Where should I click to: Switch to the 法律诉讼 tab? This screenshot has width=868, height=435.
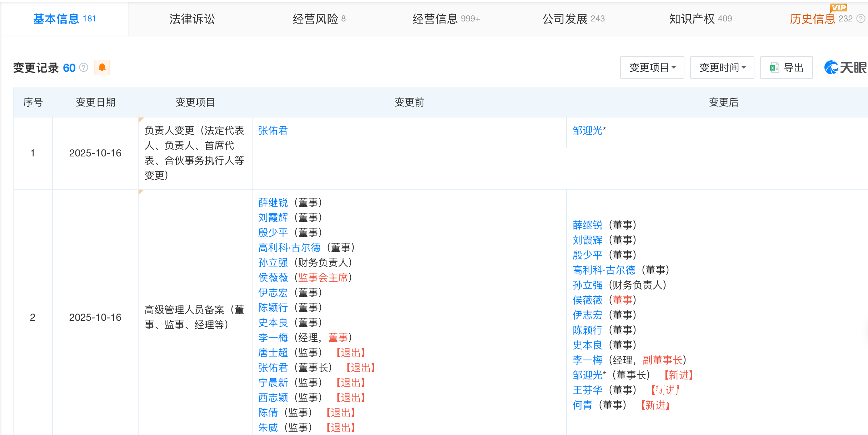pyautogui.click(x=192, y=19)
